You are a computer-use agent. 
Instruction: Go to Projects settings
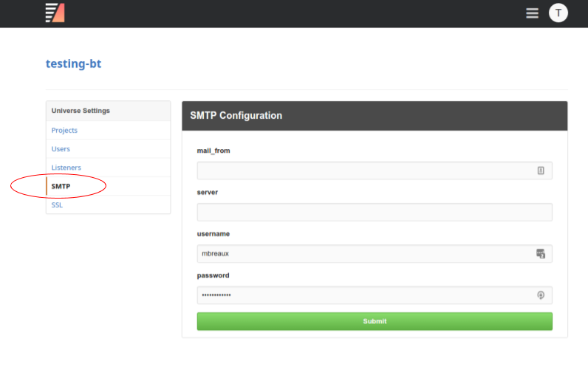click(64, 131)
